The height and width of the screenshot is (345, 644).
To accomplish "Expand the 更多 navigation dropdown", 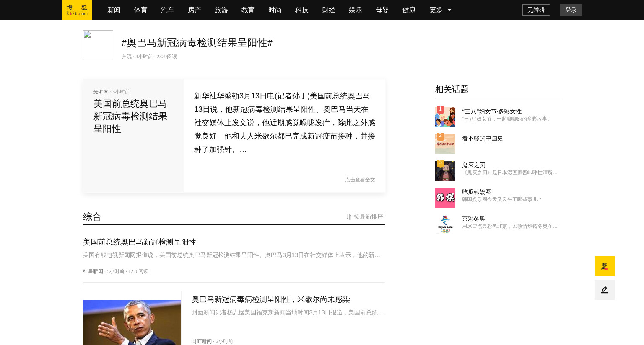I will pyautogui.click(x=440, y=10).
